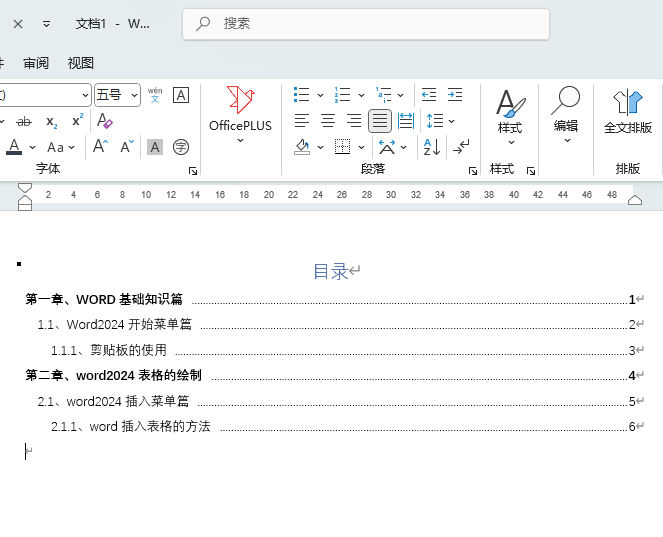Viewport: 663px width, 537px height.
Task: Open the font size 五号 dropdown
Action: tap(134, 95)
